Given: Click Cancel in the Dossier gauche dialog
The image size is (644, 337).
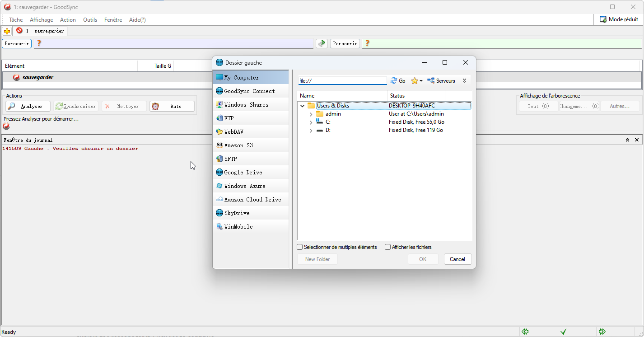Looking at the screenshot, I should pyautogui.click(x=457, y=259).
